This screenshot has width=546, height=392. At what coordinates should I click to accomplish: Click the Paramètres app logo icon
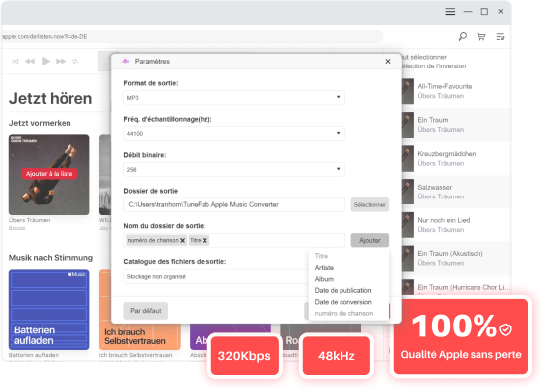(126, 61)
